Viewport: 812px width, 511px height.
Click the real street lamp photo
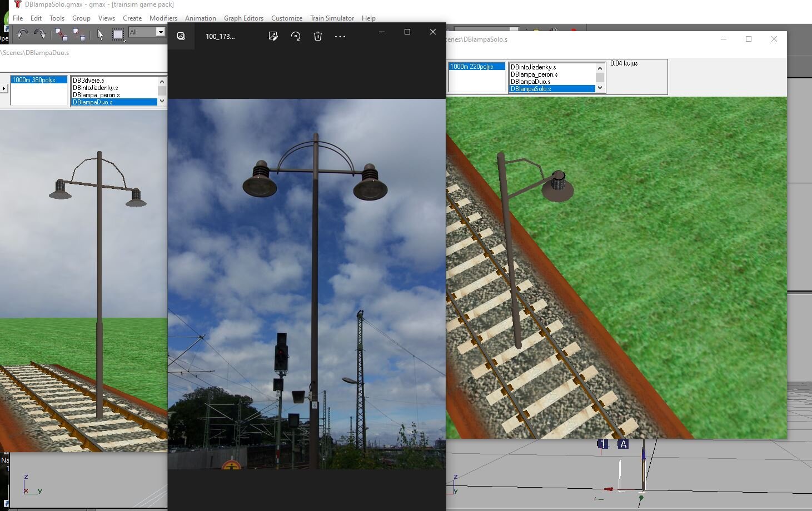pyautogui.click(x=307, y=284)
